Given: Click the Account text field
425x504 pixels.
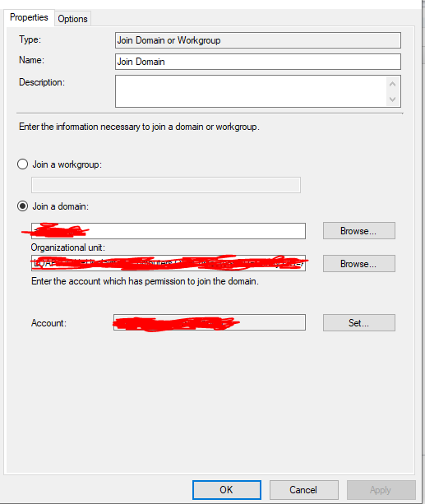Looking at the screenshot, I should pyautogui.click(x=210, y=322).
